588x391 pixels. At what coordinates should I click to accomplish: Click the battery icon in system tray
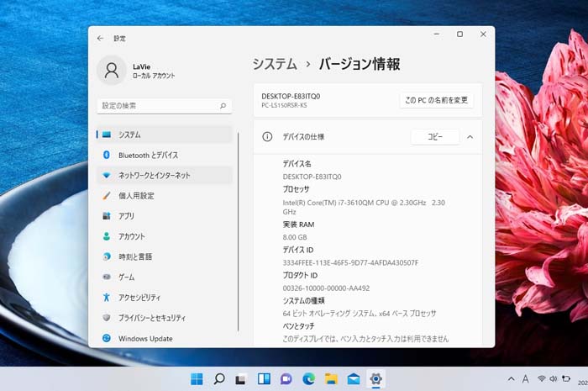[x=566, y=379]
